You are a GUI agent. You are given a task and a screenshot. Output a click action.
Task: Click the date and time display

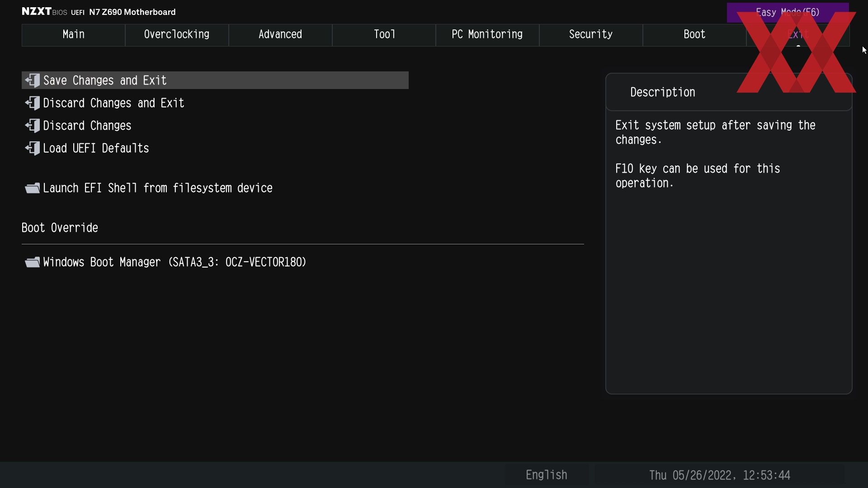click(719, 475)
